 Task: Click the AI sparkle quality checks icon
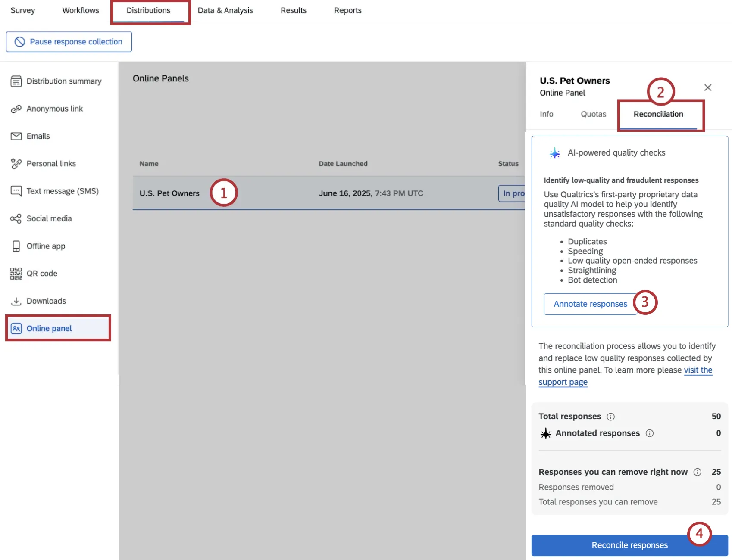554,153
